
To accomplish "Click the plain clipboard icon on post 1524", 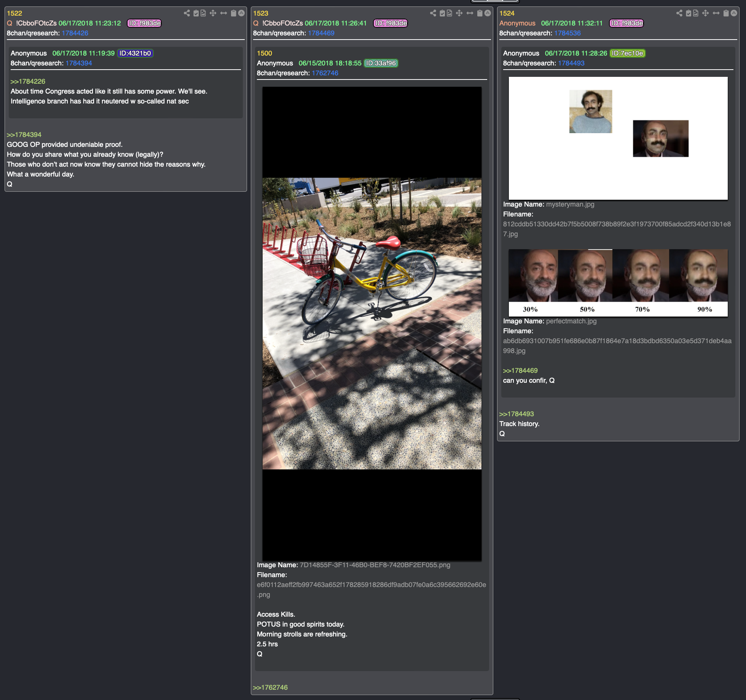I will (x=726, y=13).
